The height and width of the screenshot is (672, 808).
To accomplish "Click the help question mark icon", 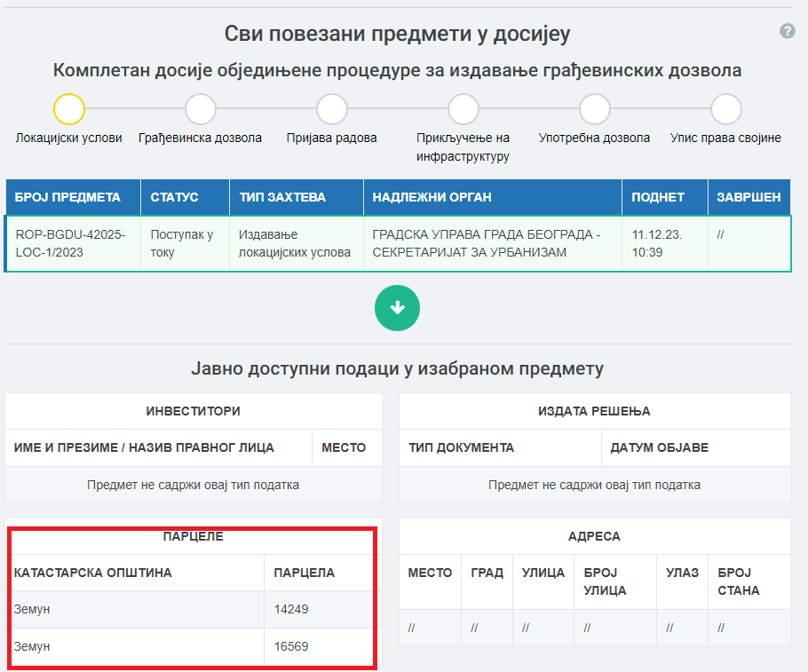I will coord(787,31).
